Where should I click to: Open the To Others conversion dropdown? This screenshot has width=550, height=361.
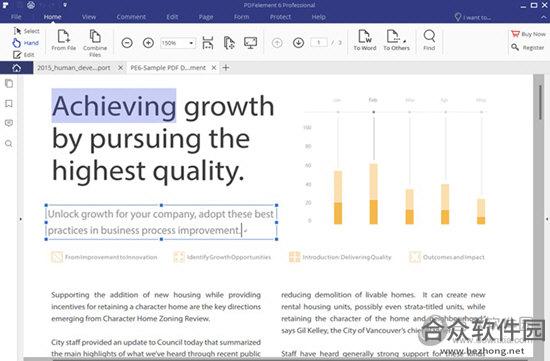click(396, 40)
